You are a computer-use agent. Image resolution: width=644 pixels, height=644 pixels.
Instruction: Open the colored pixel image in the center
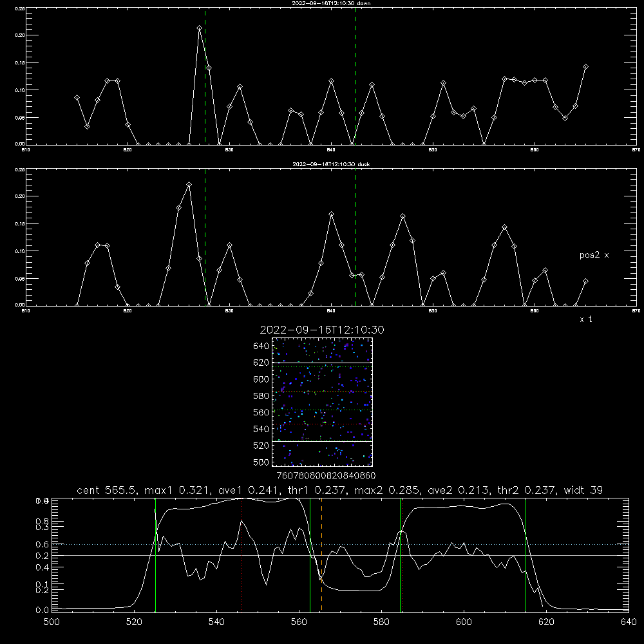(x=323, y=402)
